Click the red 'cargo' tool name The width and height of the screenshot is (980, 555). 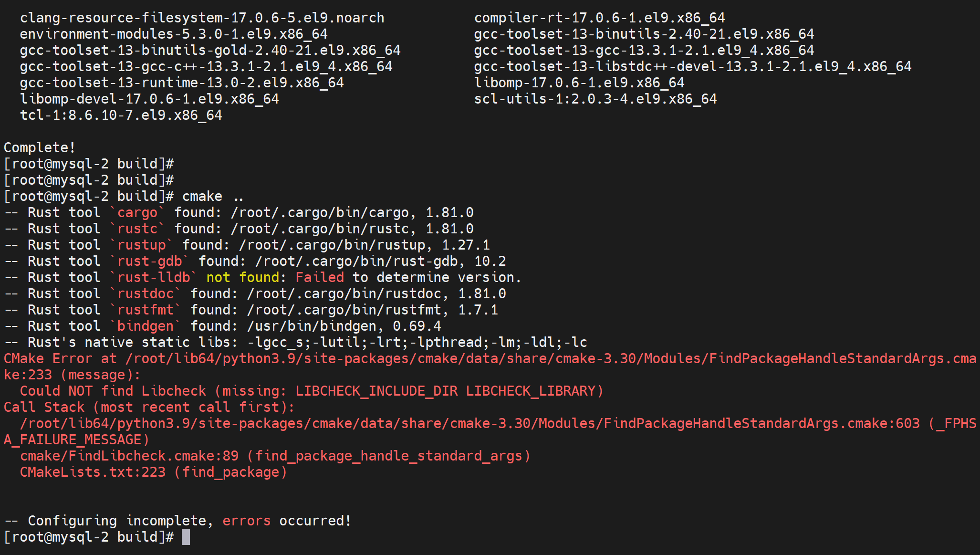pos(137,212)
